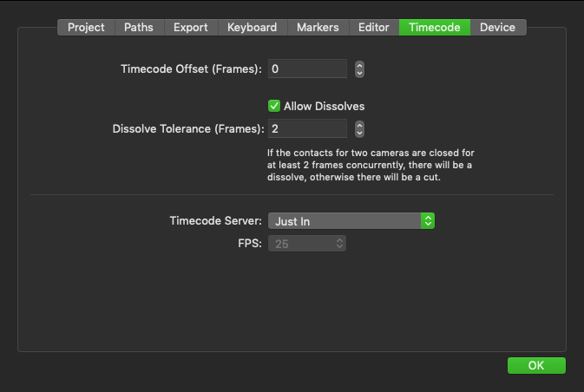
Task: Click the FPS label
Action: (250, 244)
